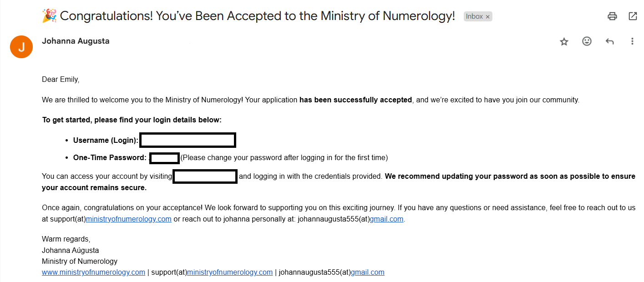Click the support ministryofnumerology.com link in the signature
Screen dimensions: 644x282
pyautogui.click(x=230, y=272)
